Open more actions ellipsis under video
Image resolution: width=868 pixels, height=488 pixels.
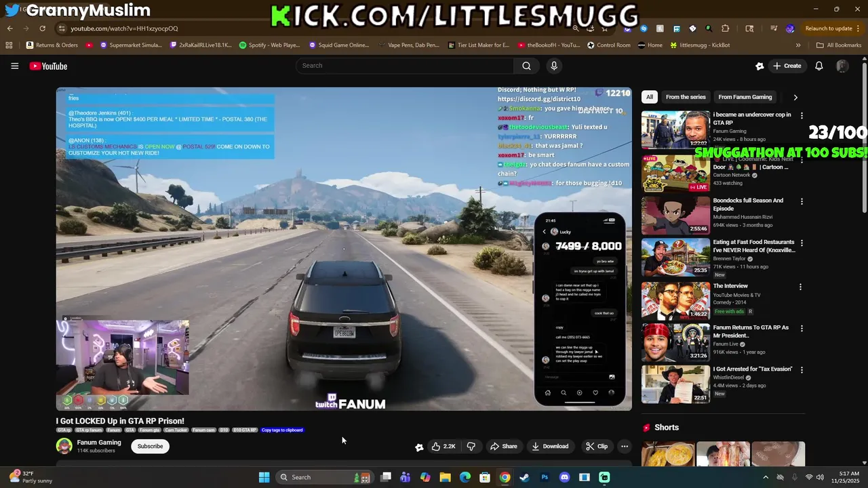click(625, 446)
